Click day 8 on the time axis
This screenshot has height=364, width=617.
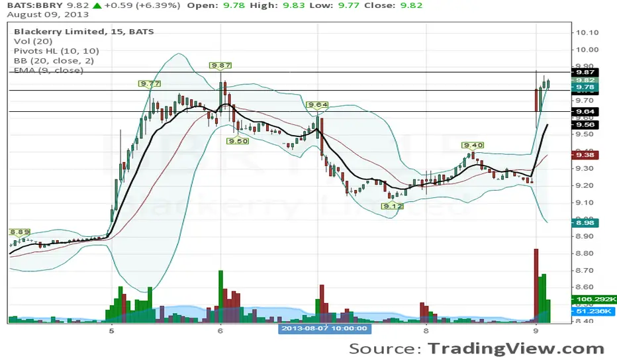[x=426, y=331]
